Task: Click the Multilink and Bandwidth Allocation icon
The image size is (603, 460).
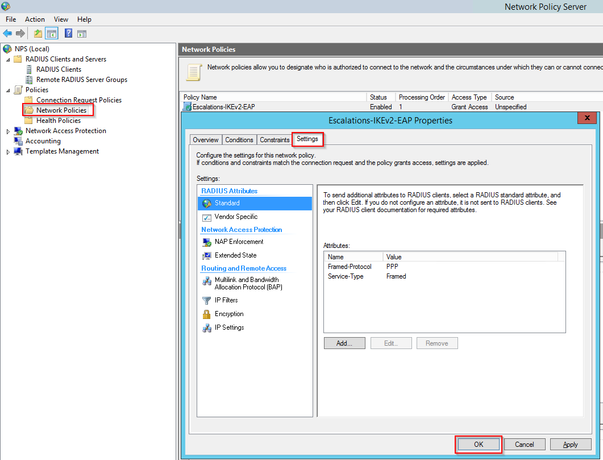Action: (x=207, y=281)
